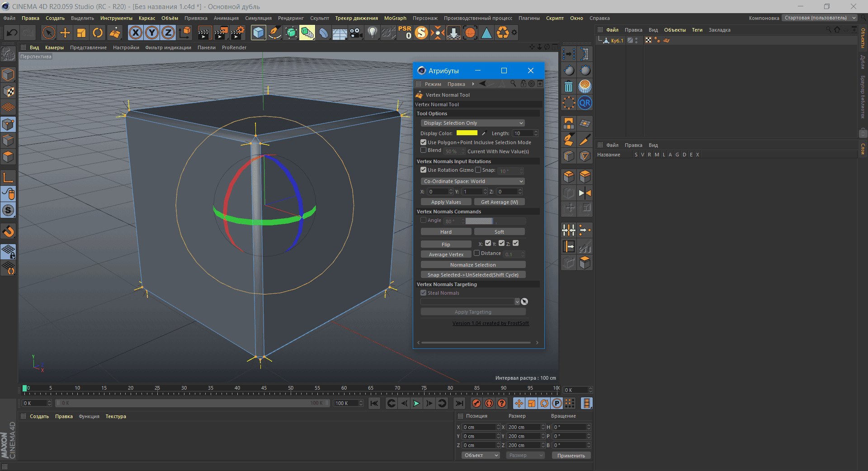The image size is (868, 471).
Task: Toggle Z axis lock
Action: click(x=168, y=33)
